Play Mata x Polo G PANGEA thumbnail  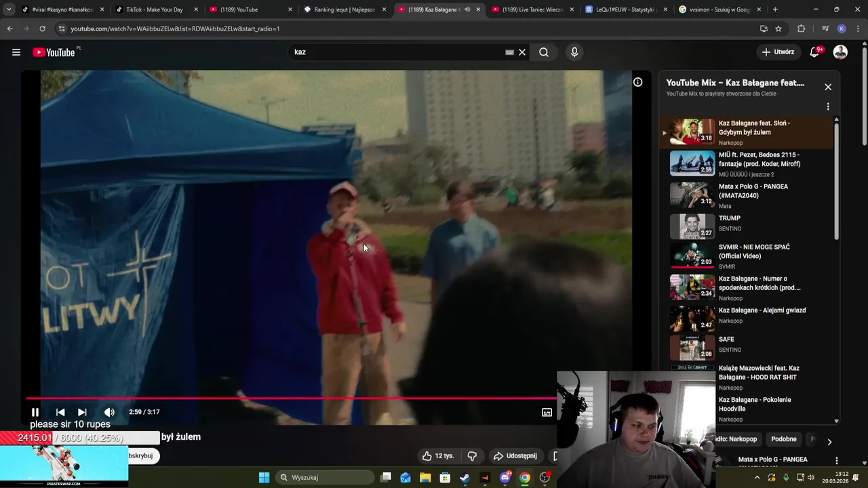(692, 195)
